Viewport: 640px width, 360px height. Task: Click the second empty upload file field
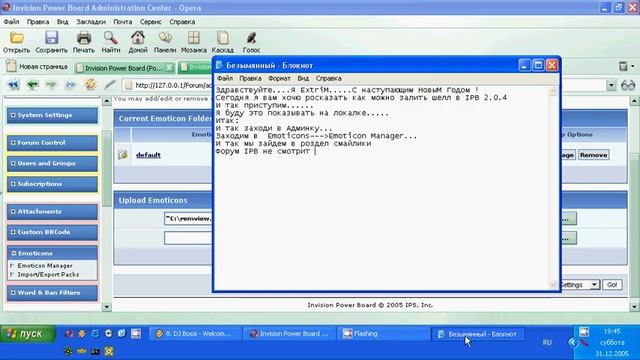pos(188,238)
